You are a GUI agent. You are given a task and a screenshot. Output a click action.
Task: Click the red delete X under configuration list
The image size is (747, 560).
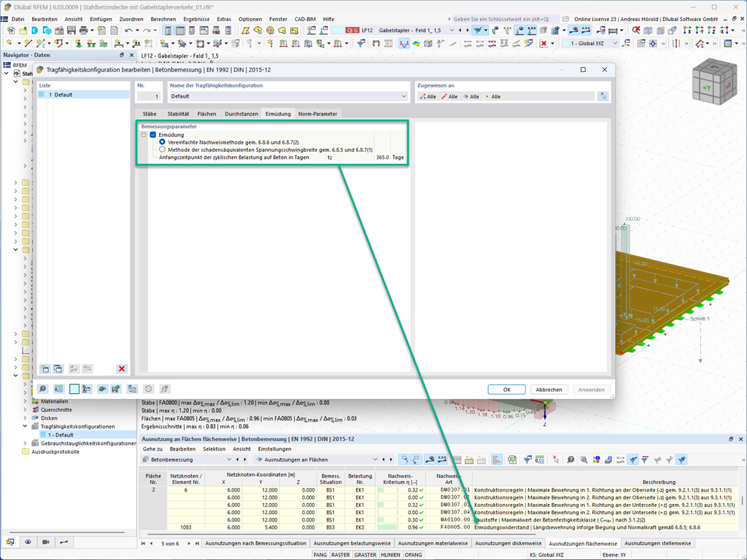(122, 368)
